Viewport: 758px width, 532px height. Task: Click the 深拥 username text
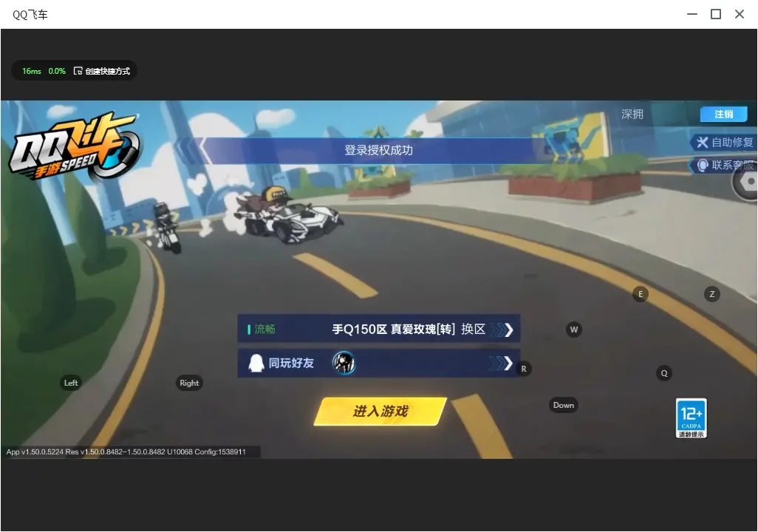tap(632, 114)
